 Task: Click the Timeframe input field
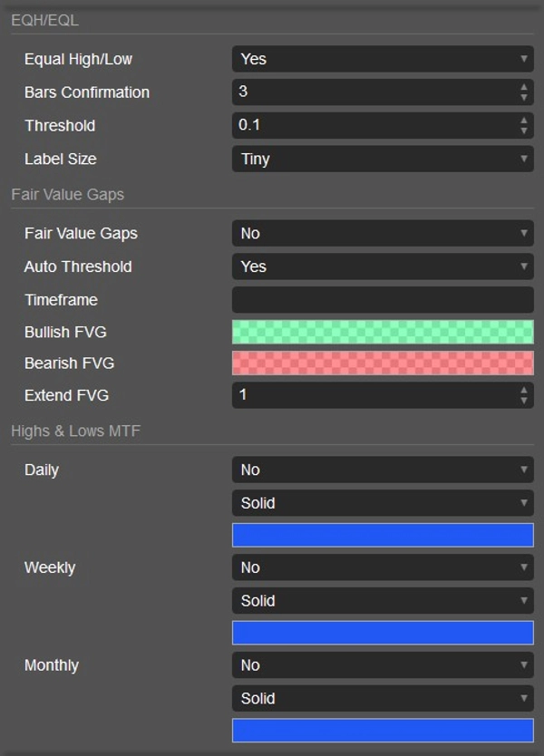[x=383, y=300]
